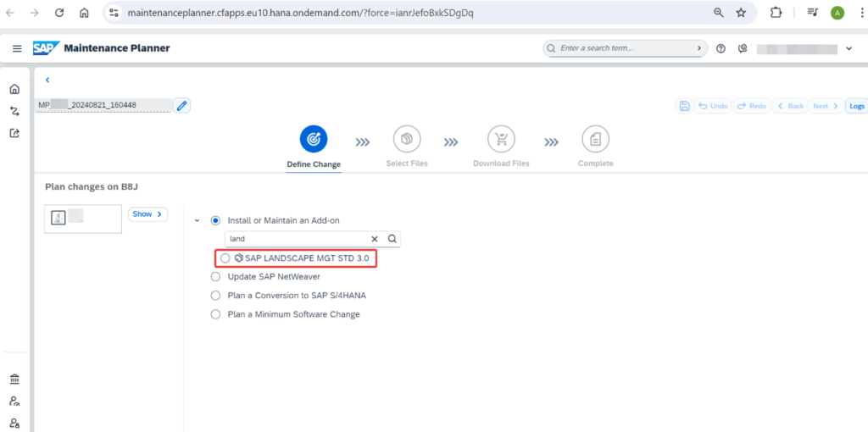Screen dimensions: 868x432
Task: Select Update SAP NetWeaver radio
Action: pyautogui.click(x=215, y=277)
